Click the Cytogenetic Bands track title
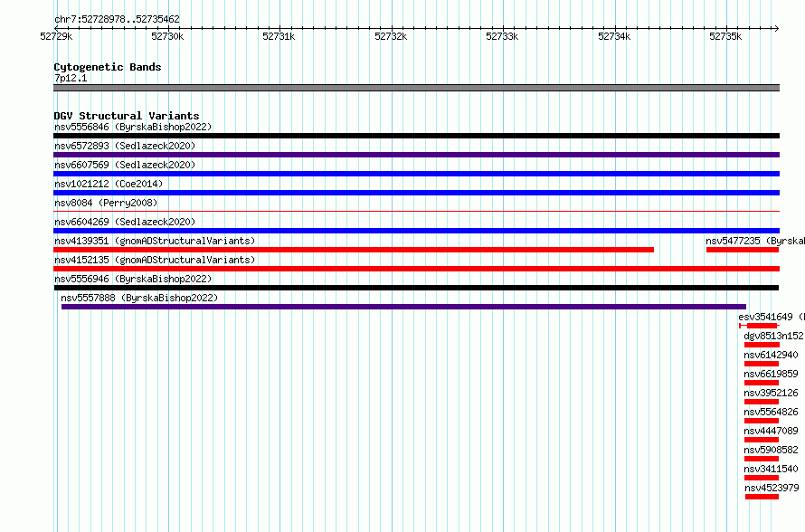This screenshot has height=532, width=805. [x=108, y=67]
